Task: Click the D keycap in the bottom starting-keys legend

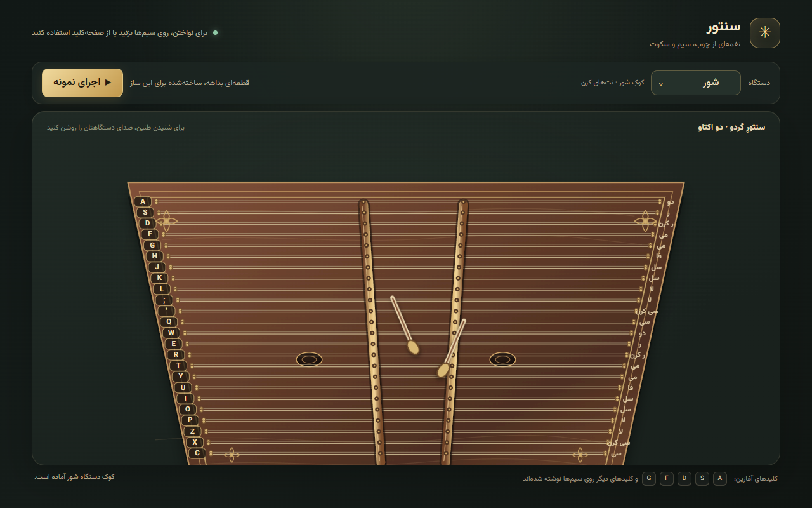Action: point(684,478)
